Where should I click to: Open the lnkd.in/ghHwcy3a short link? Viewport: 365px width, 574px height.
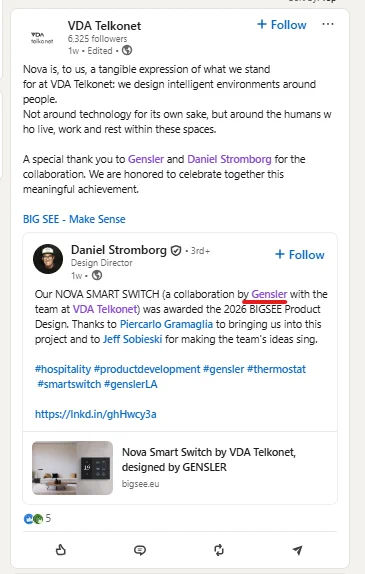(96, 414)
